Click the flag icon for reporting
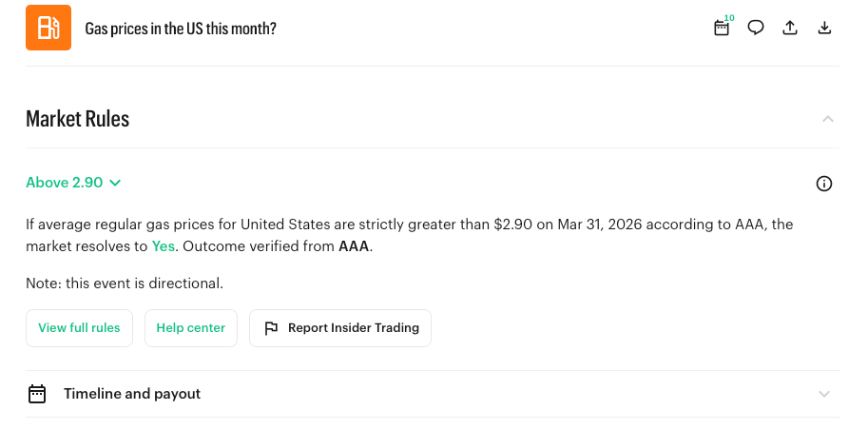 click(x=271, y=328)
